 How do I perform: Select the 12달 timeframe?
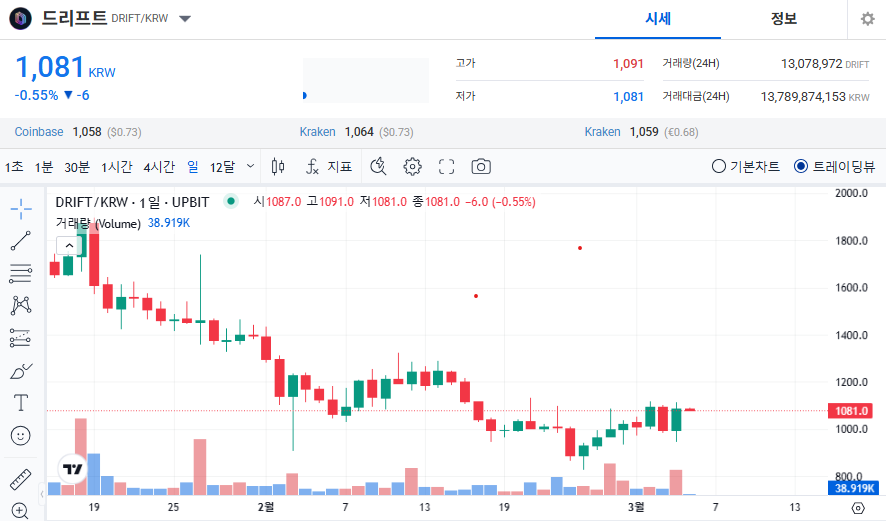[x=222, y=167]
